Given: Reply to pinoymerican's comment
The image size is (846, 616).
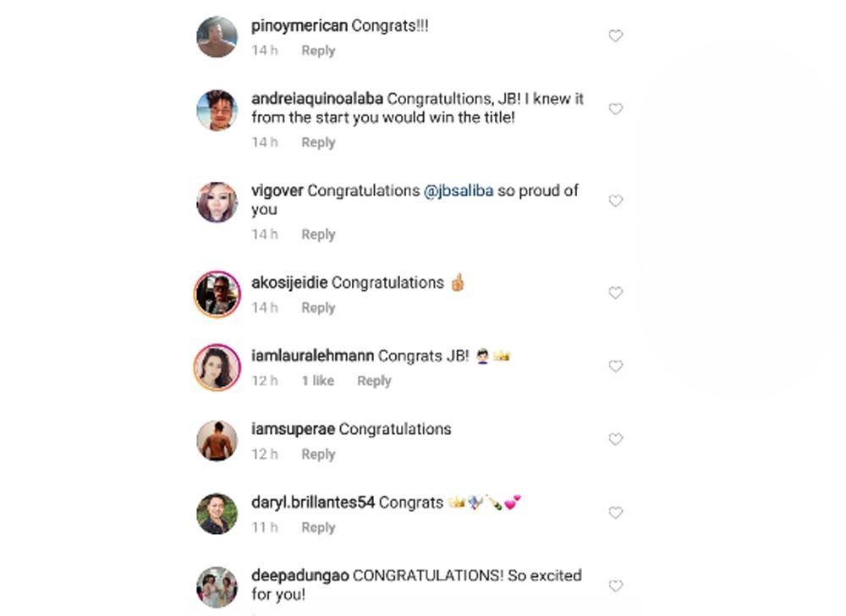Looking at the screenshot, I should click(318, 51).
